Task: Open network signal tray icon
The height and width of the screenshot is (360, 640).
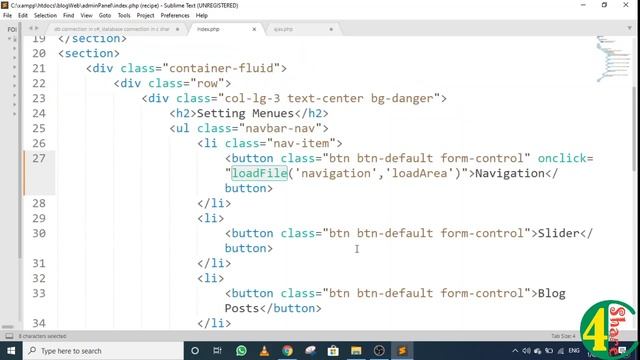Action: [561, 351]
